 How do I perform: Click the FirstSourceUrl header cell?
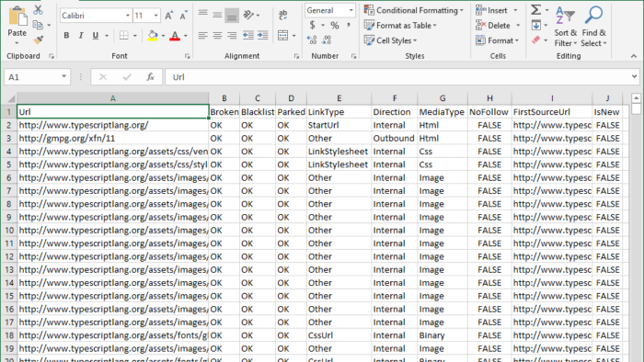pyautogui.click(x=552, y=112)
